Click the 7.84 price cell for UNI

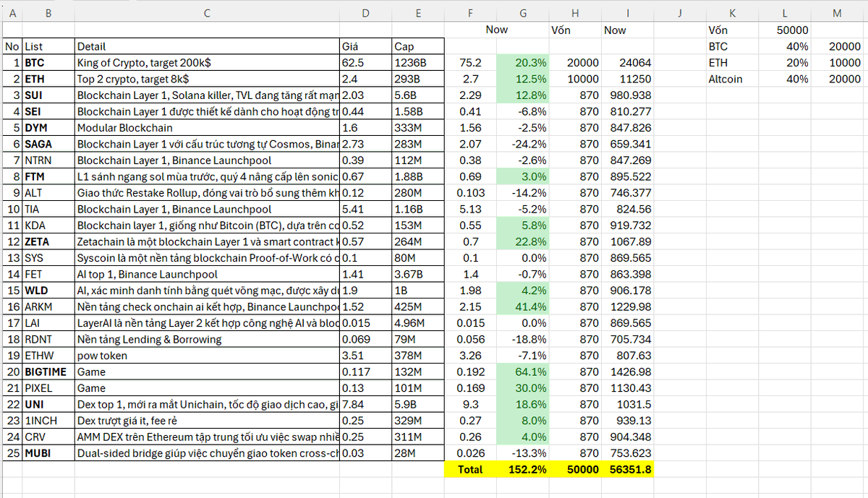pyautogui.click(x=365, y=404)
